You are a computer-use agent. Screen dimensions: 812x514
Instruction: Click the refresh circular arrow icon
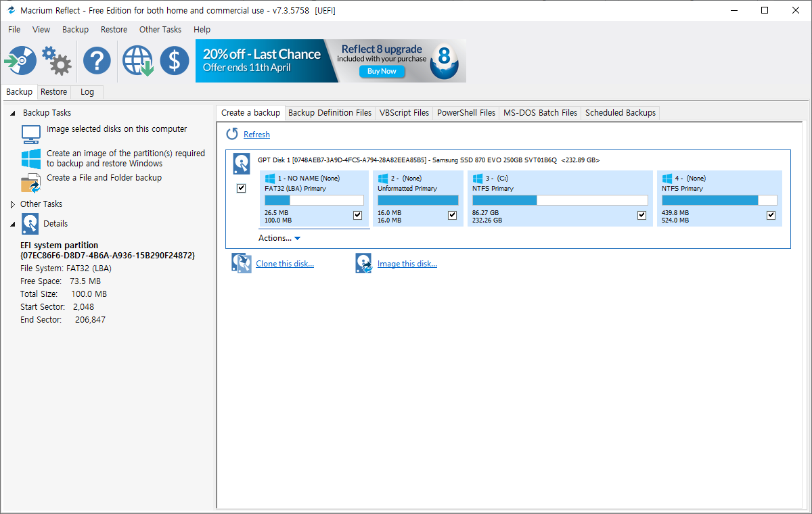[x=232, y=134]
